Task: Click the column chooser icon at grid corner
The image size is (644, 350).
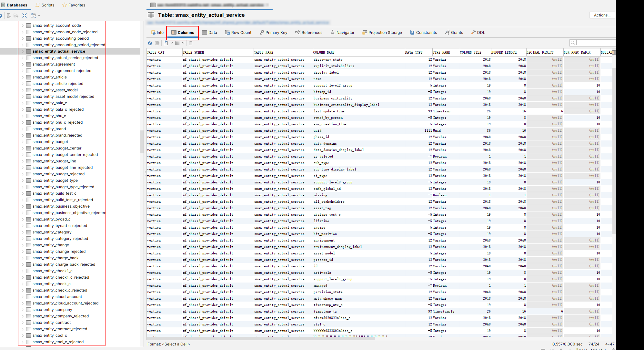Action: [614, 52]
